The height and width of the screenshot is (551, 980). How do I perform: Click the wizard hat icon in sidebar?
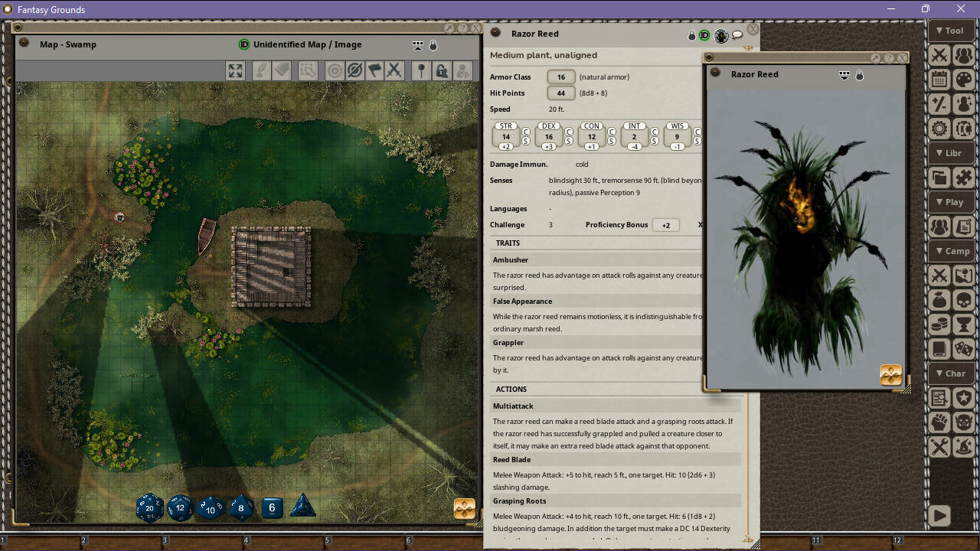click(x=964, y=446)
